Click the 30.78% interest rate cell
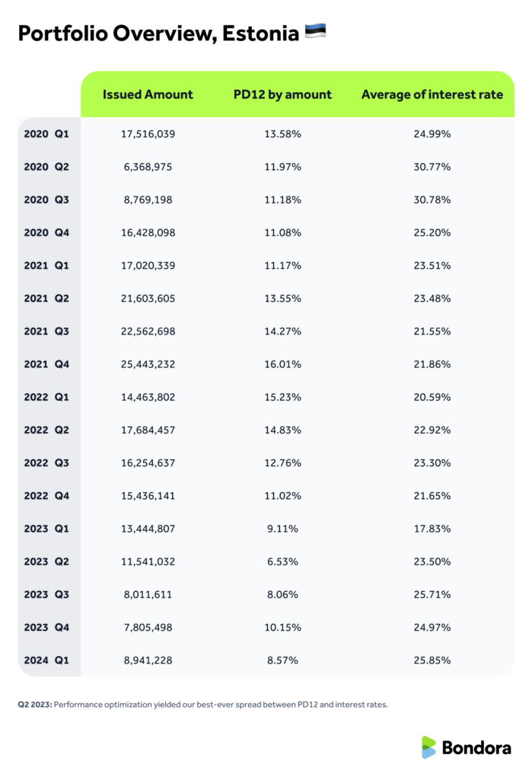The width and height of the screenshot is (532, 780). click(432, 200)
